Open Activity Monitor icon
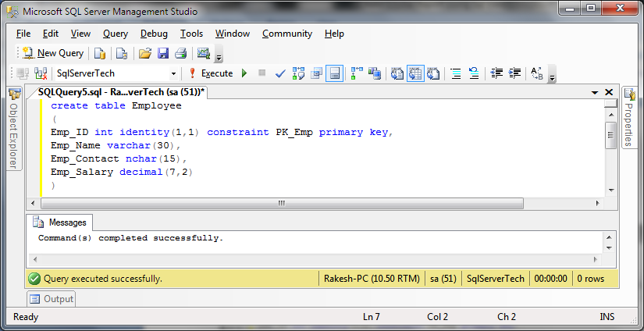 coord(204,53)
